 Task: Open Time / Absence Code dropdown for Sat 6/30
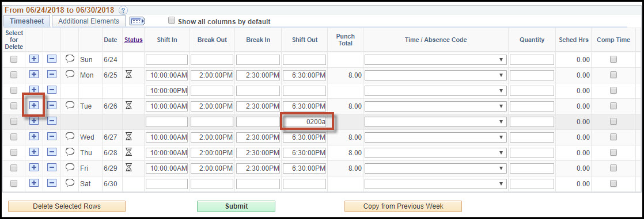point(435,184)
